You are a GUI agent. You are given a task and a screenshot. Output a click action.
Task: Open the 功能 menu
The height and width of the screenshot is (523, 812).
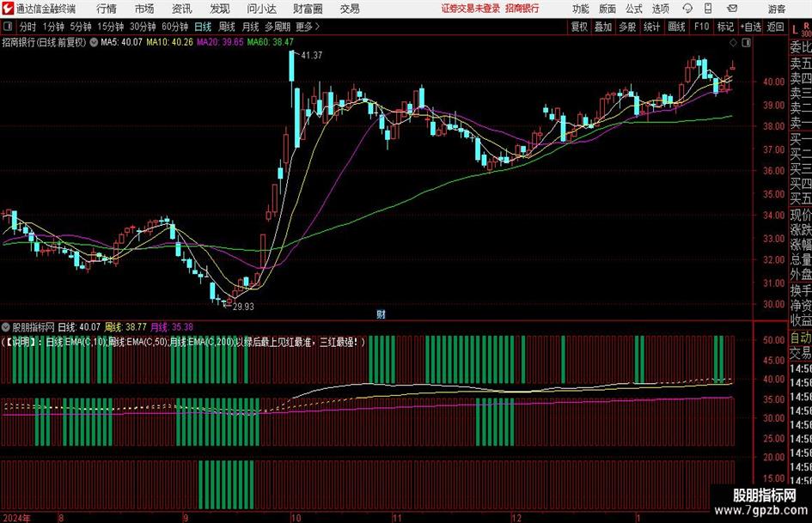click(x=581, y=9)
